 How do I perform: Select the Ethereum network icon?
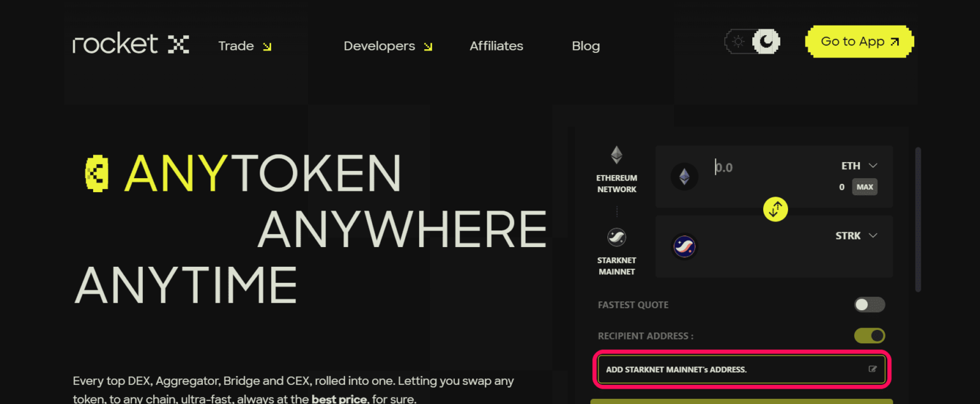pyautogui.click(x=616, y=155)
